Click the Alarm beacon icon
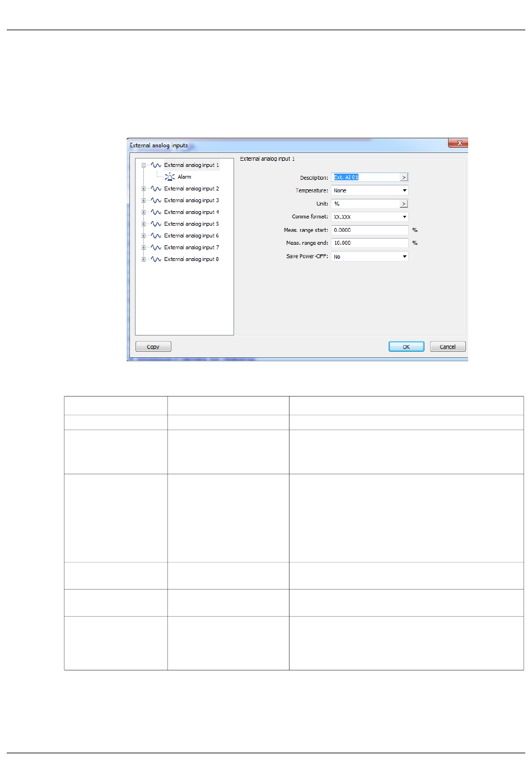This screenshot has width=532, height=783. pyautogui.click(x=170, y=177)
